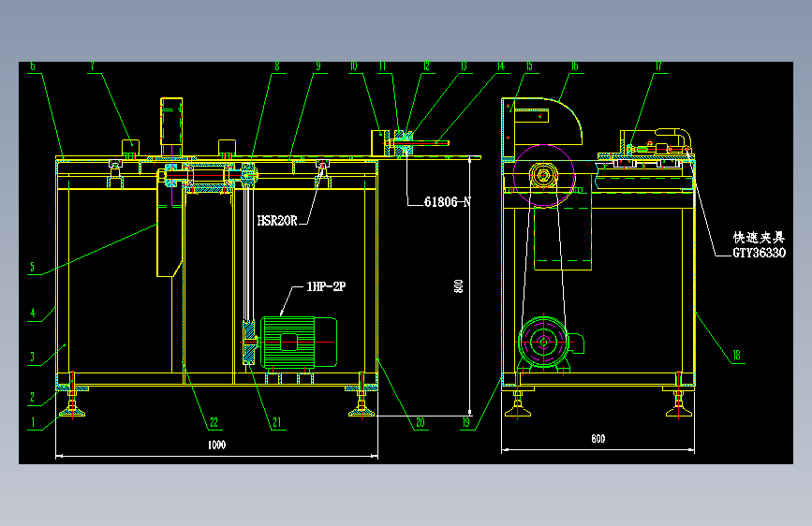Select the GTY36330 annotation text

759,253
